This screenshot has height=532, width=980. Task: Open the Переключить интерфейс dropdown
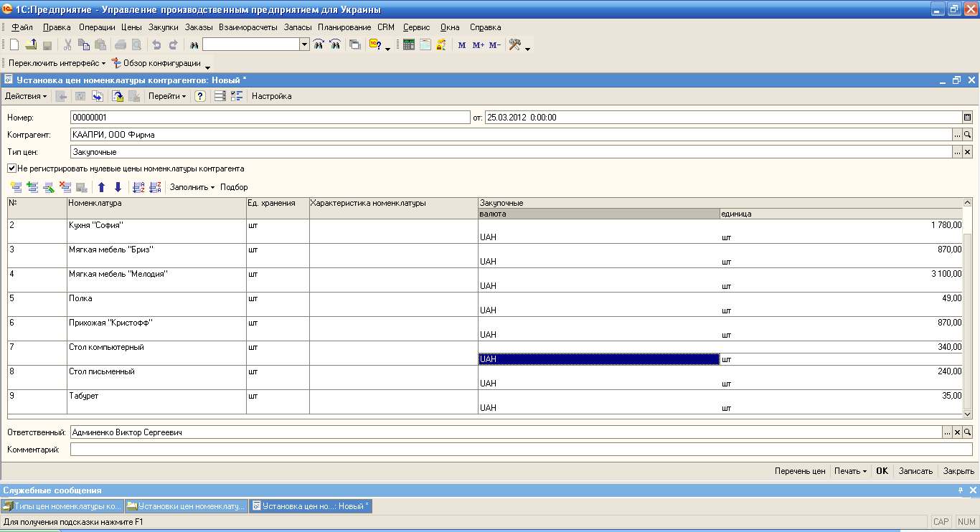pos(57,63)
